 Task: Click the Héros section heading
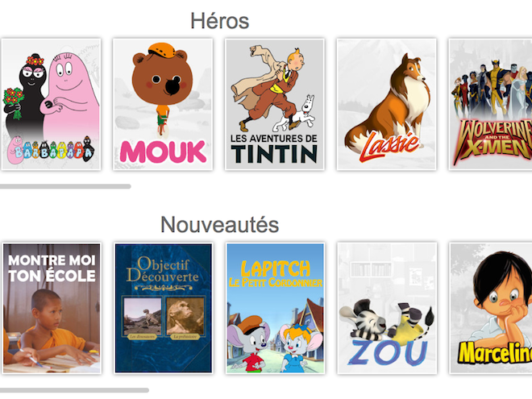coord(219,21)
